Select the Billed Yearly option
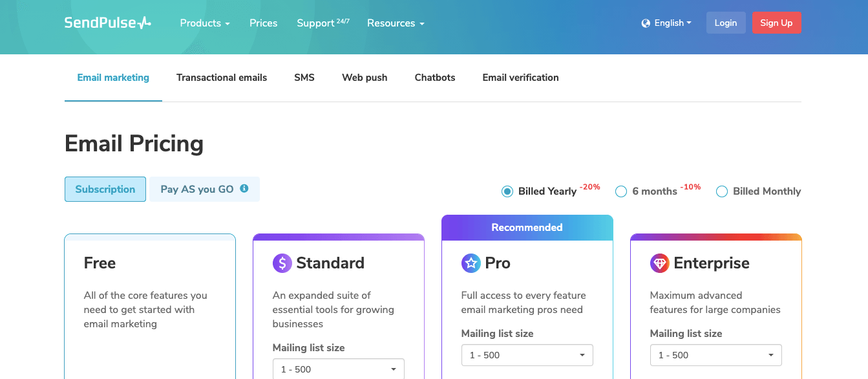Screen dimensions: 868x379 click(507, 191)
